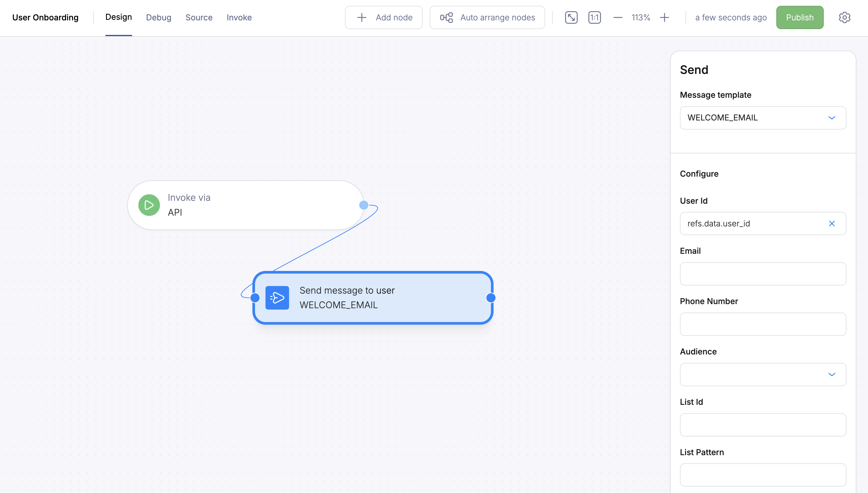Screen dimensions: 868x493
Task: Open the Message template dropdown
Action: point(763,118)
